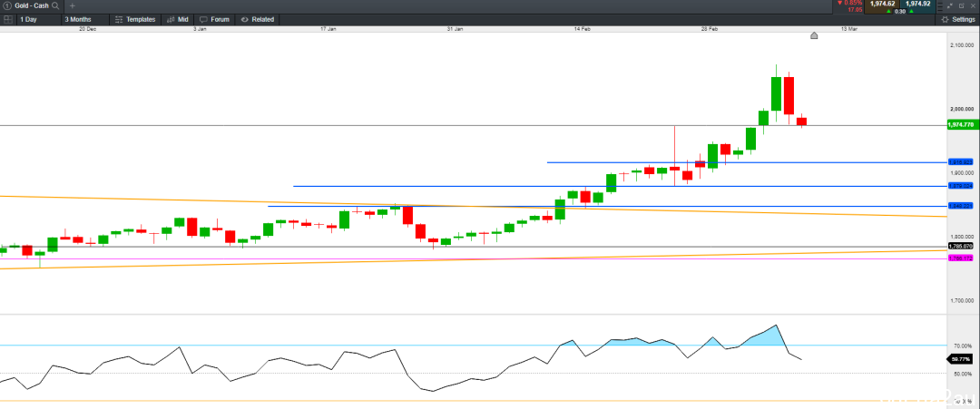Select the blue level label 1,879.024
Image resolution: width=980 pixels, height=409 pixels.
pyautogui.click(x=961, y=185)
